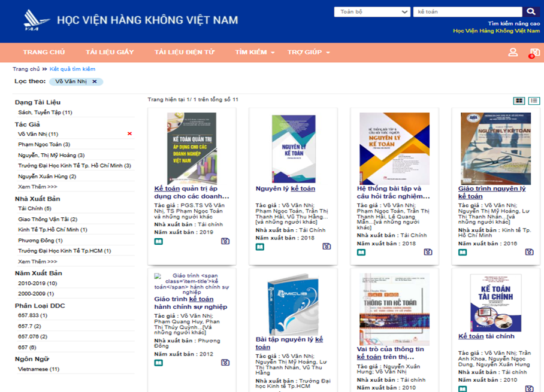This screenshot has height=392, width=544.
Task: Open Hệ thống bài tập và câu hỏi title
Action: pyautogui.click(x=393, y=192)
